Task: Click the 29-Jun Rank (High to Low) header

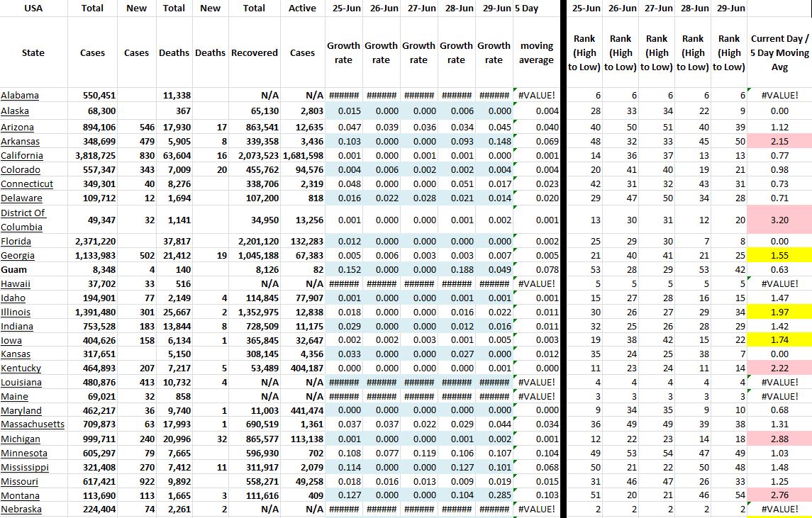Action: [728, 52]
